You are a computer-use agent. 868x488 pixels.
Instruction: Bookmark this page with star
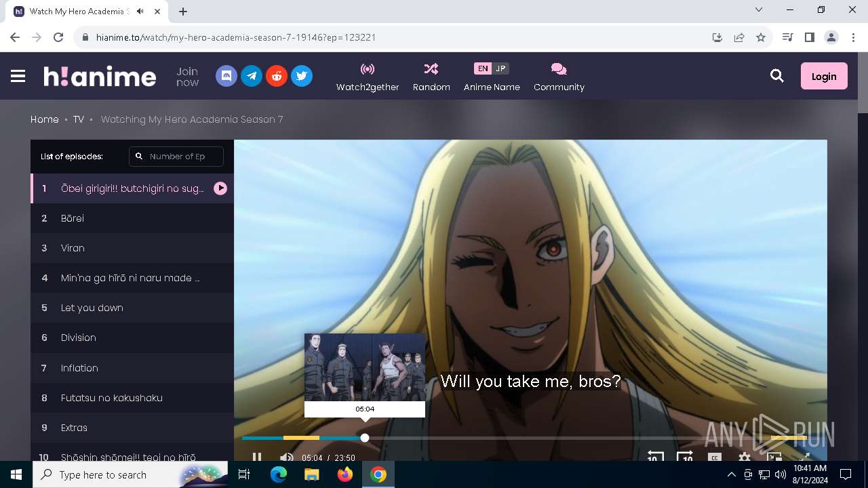tap(761, 37)
